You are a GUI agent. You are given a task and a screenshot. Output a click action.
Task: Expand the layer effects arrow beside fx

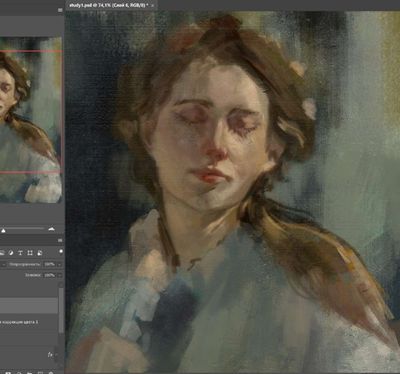(x=56, y=355)
